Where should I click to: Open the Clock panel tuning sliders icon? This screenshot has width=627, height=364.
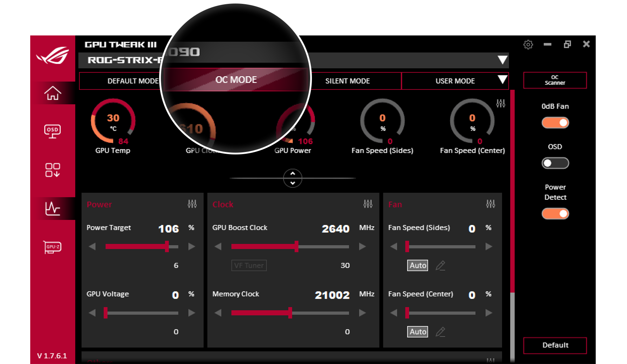368,204
